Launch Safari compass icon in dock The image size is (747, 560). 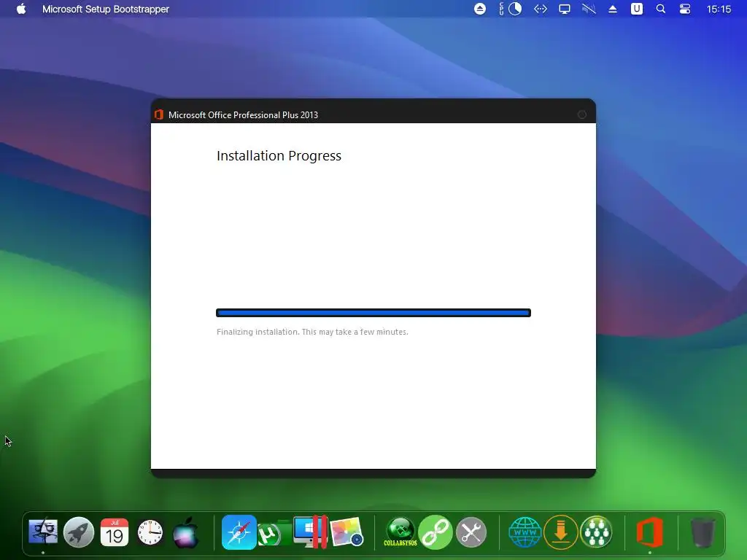coord(239,532)
